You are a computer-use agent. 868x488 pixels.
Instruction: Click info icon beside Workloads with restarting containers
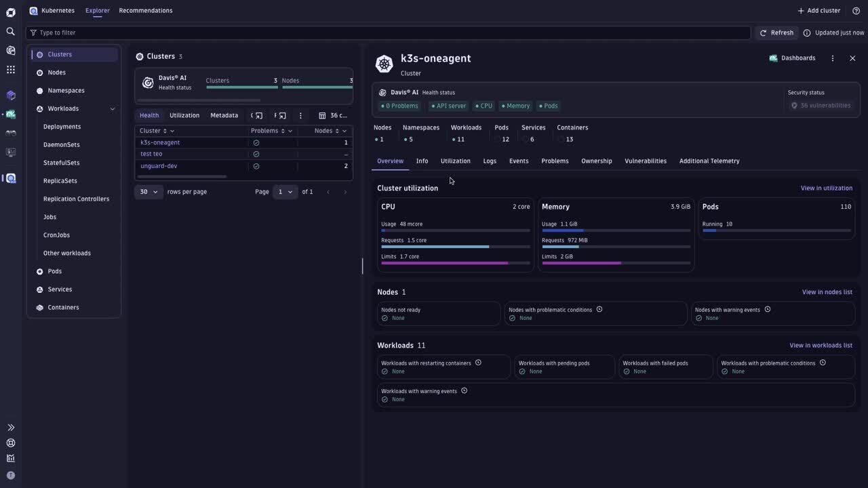point(478,363)
